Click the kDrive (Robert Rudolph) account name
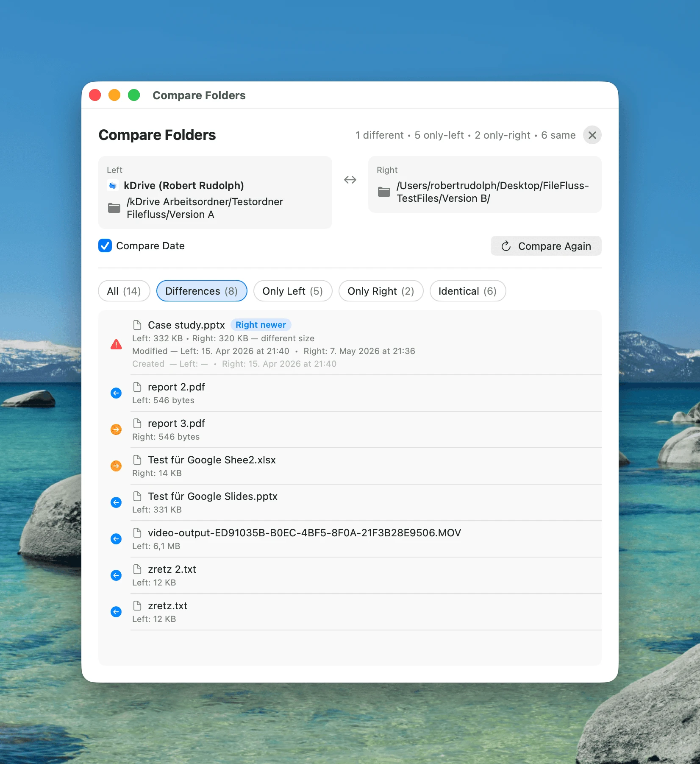700x764 pixels. [184, 186]
